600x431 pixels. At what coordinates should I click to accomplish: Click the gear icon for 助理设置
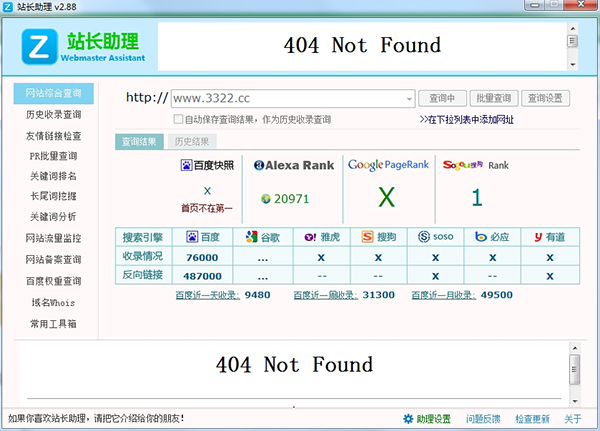tap(408, 419)
